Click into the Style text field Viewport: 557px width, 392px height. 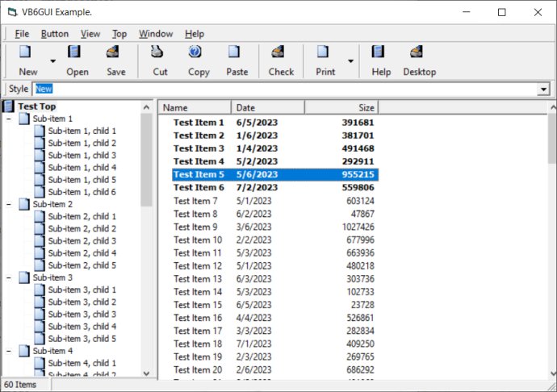286,89
